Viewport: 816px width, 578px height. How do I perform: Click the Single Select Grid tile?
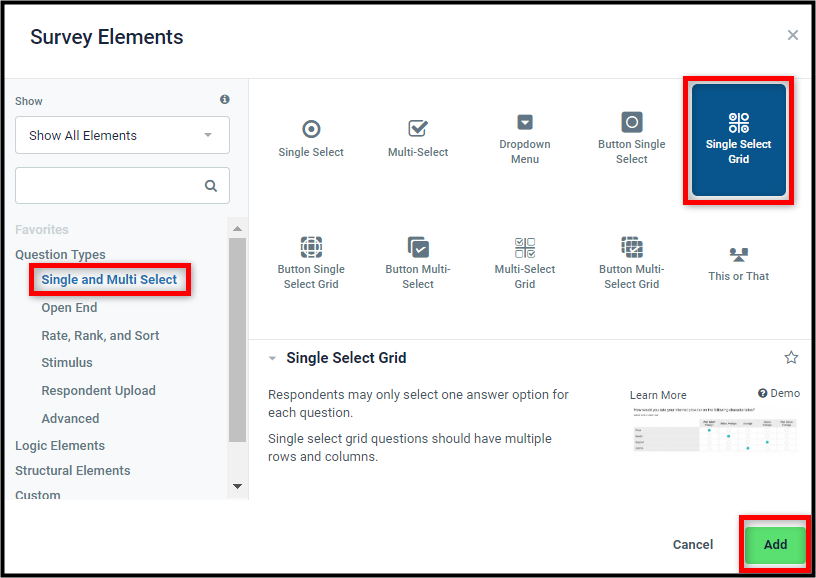tap(738, 140)
